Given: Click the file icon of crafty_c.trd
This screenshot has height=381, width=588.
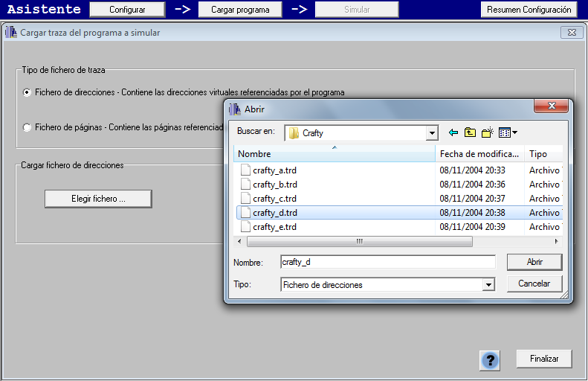Looking at the screenshot, I should (x=245, y=198).
